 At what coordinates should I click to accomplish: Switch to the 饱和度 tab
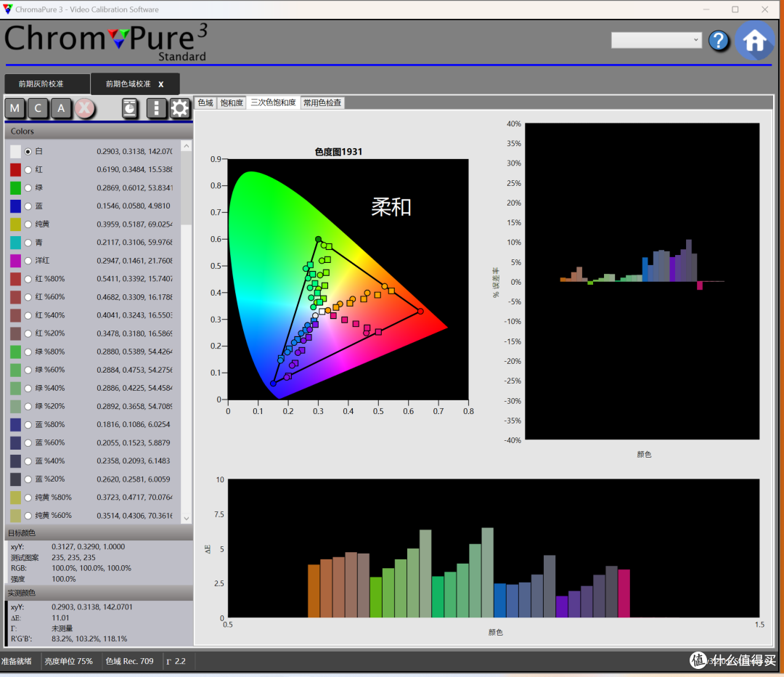point(232,102)
